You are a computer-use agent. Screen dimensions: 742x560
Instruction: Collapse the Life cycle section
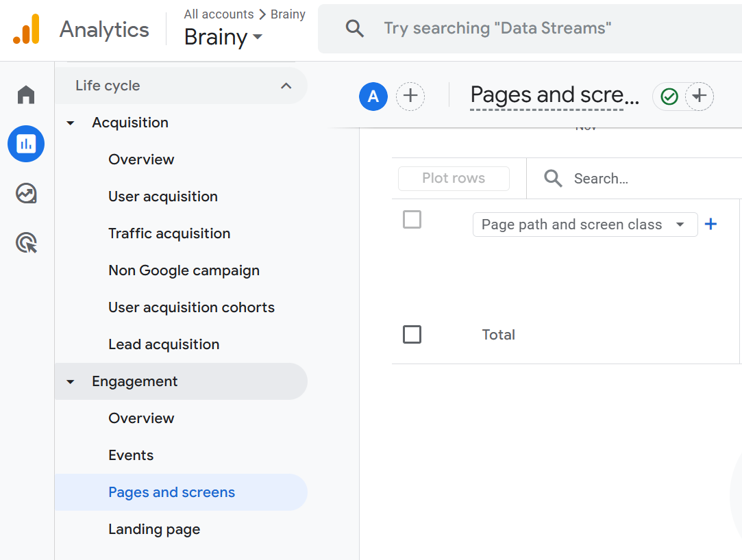coord(286,86)
